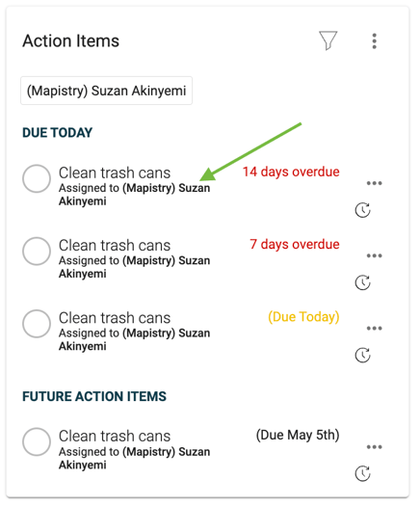420x506 pixels.
Task: Open ellipsis menu for 14 days overdue item
Action: (x=374, y=183)
